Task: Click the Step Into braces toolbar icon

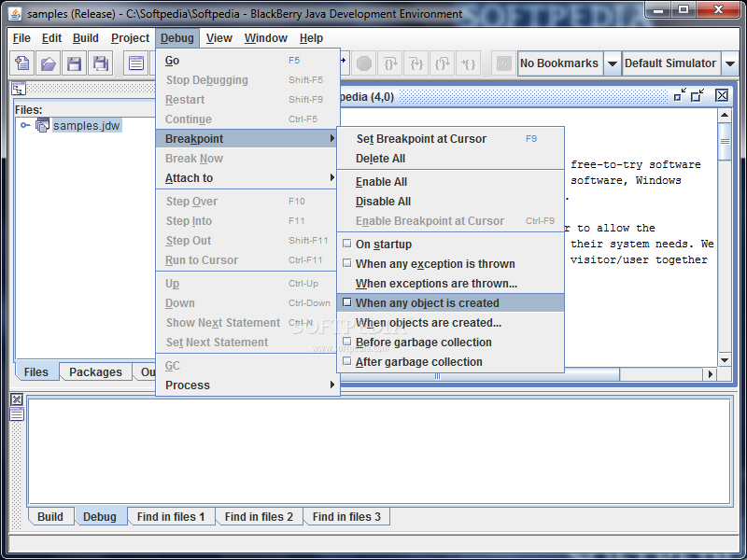Action: (416, 63)
